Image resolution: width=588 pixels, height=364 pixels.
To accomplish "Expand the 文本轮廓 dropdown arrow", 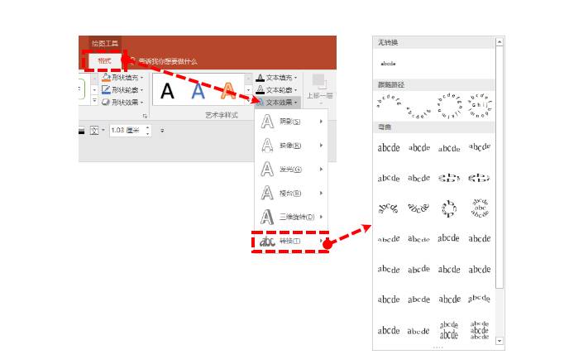I will pos(295,90).
